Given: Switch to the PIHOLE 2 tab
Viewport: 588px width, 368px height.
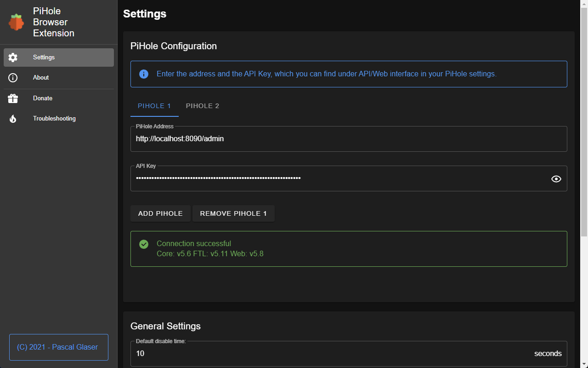Looking at the screenshot, I should tap(203, 106).
